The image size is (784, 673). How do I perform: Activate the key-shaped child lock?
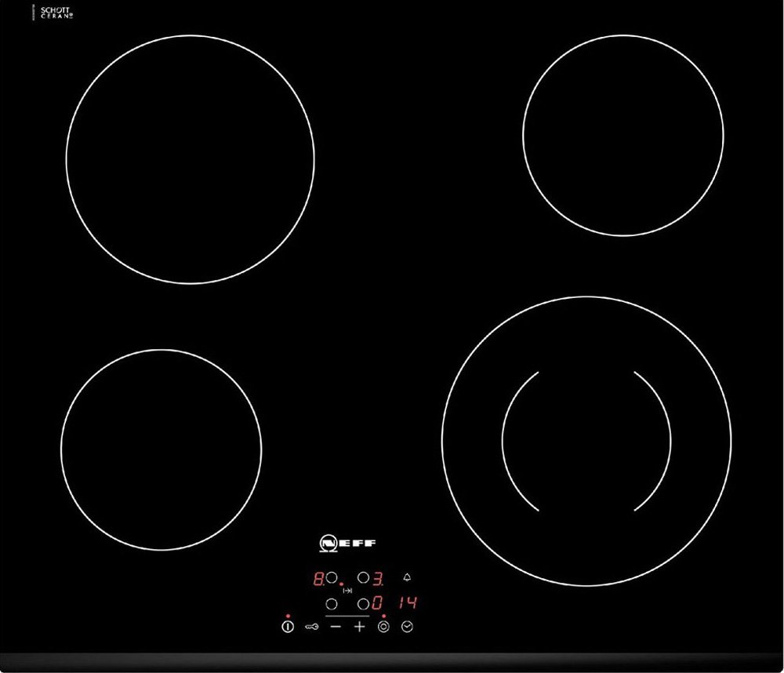(x=311, y=627)
